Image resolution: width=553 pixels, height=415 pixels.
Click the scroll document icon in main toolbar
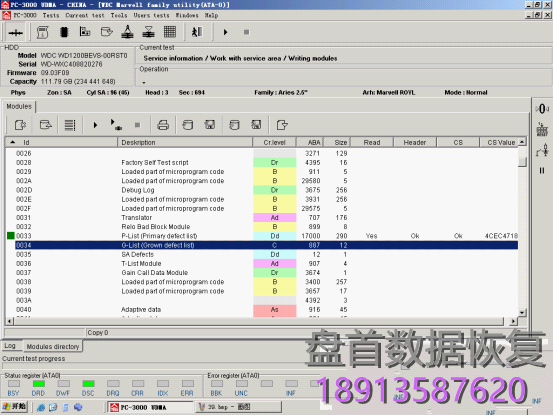(x=43, y=32)
